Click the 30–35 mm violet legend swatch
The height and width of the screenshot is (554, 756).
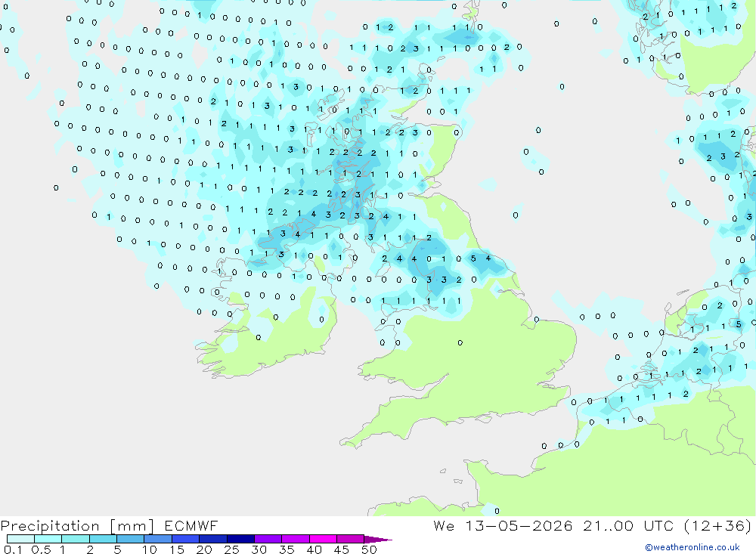pos(268,539)
